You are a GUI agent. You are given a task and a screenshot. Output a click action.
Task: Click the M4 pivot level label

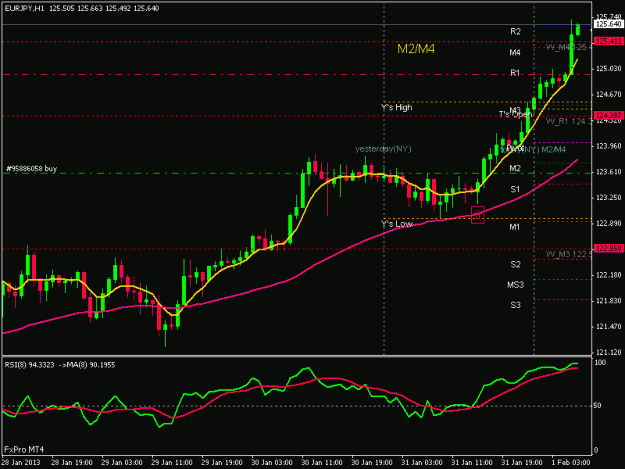pyautogui.click(x=515, y=53)
